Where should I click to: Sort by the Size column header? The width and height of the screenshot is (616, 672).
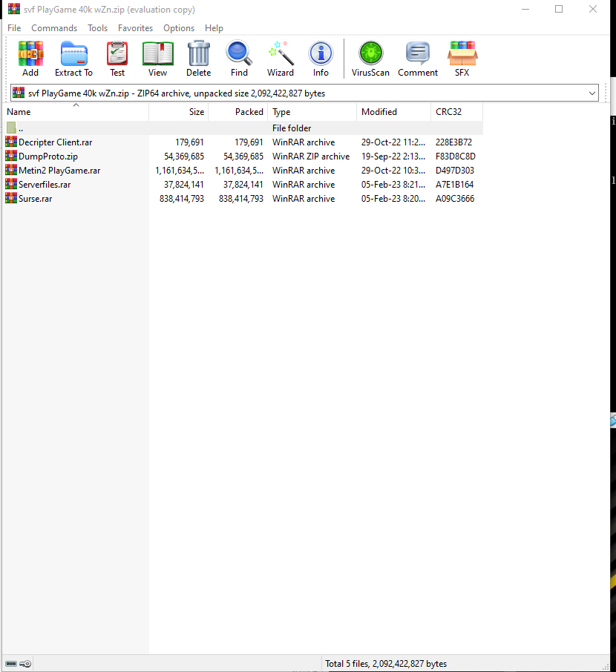[178, 111]
